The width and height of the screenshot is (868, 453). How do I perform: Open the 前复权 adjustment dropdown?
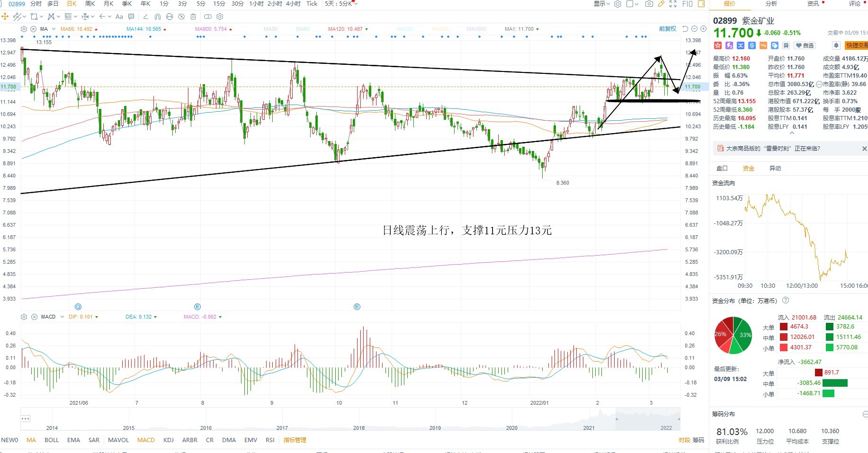tap(668, 29)
